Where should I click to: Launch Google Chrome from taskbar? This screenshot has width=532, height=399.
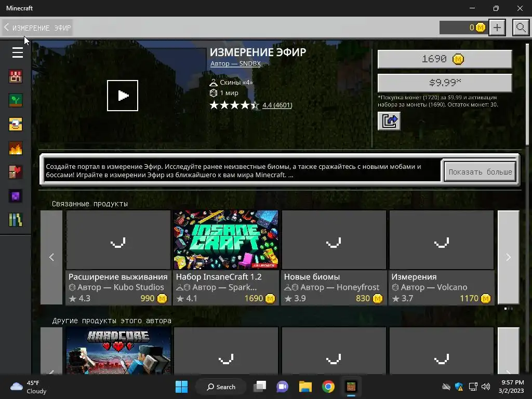328,387
